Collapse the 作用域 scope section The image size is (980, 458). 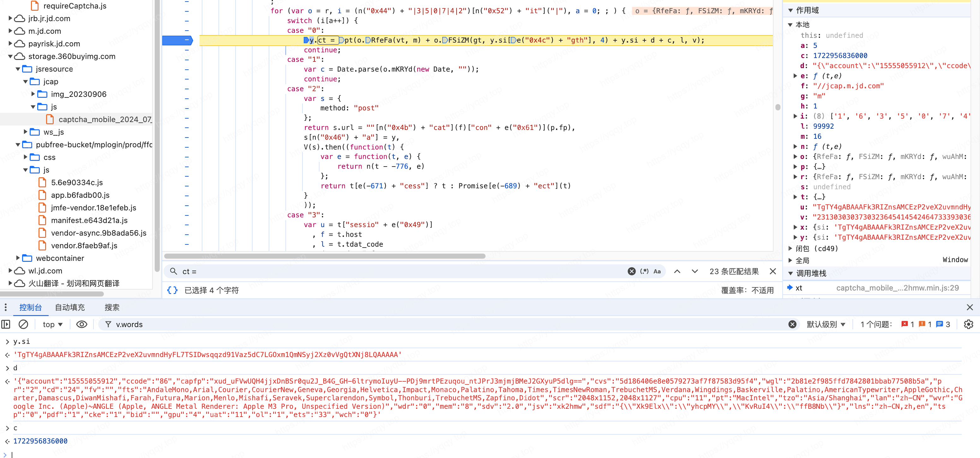[x=791, y=10]
